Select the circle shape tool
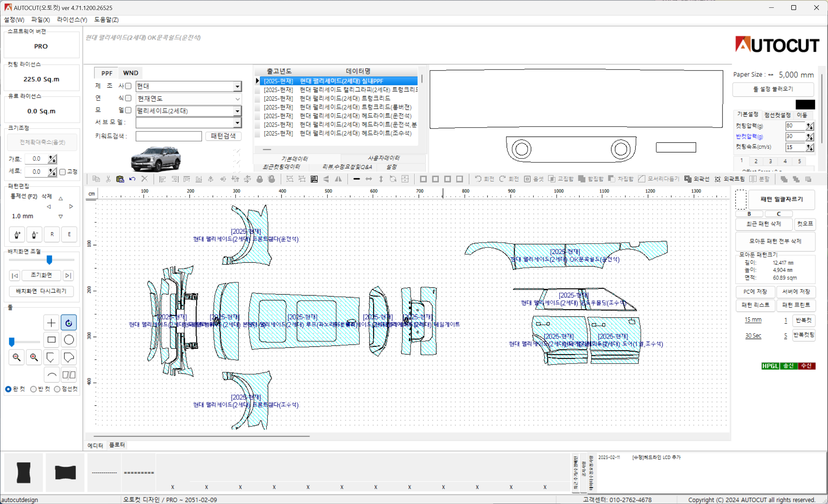The image size is (828, 504). 69,340
